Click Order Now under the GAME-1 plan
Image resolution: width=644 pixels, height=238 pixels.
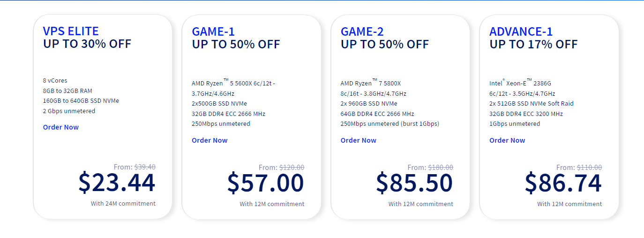point(210,140)
